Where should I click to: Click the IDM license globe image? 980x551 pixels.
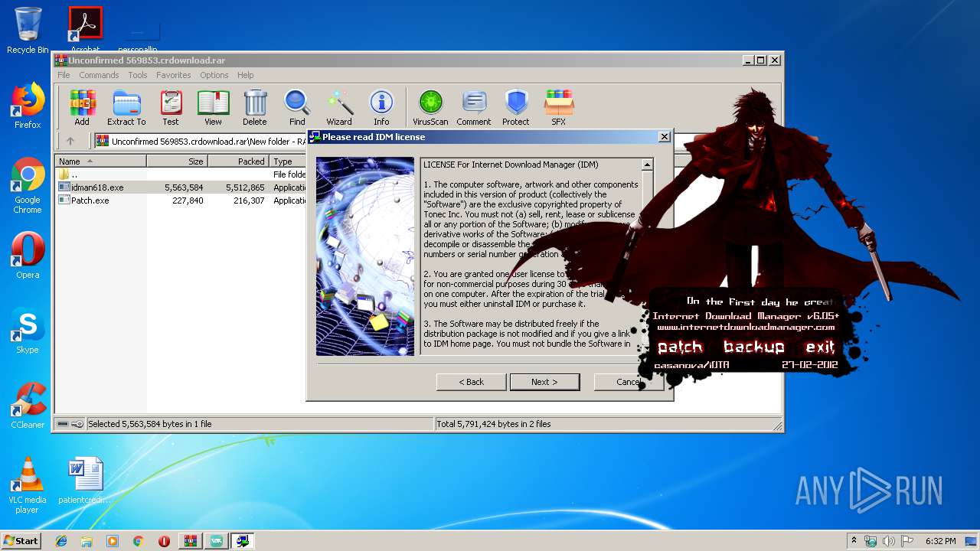click(x=365, y=256)
